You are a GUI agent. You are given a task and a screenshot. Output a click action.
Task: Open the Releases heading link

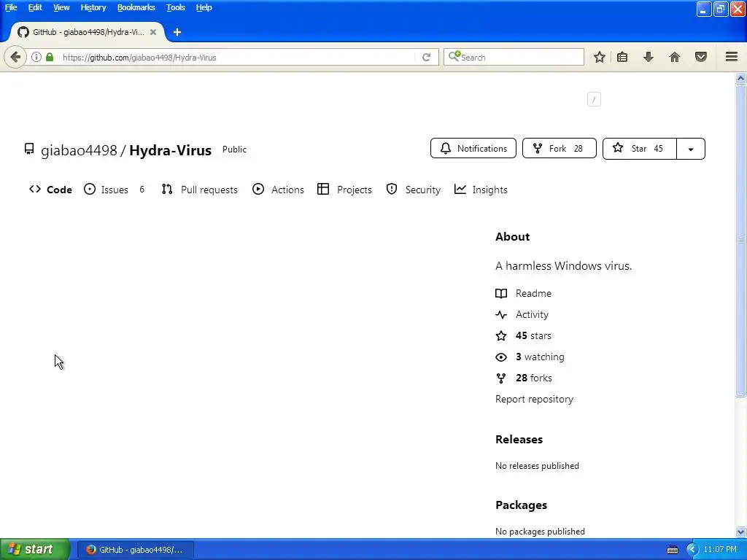pyautogui.click(x=519, y=439)
